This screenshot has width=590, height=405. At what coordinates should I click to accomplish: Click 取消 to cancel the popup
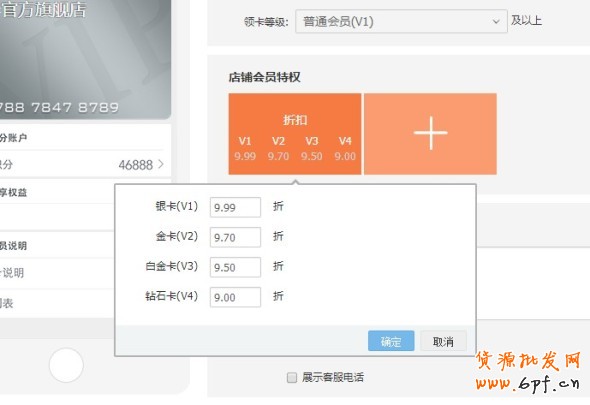(443, 341)
